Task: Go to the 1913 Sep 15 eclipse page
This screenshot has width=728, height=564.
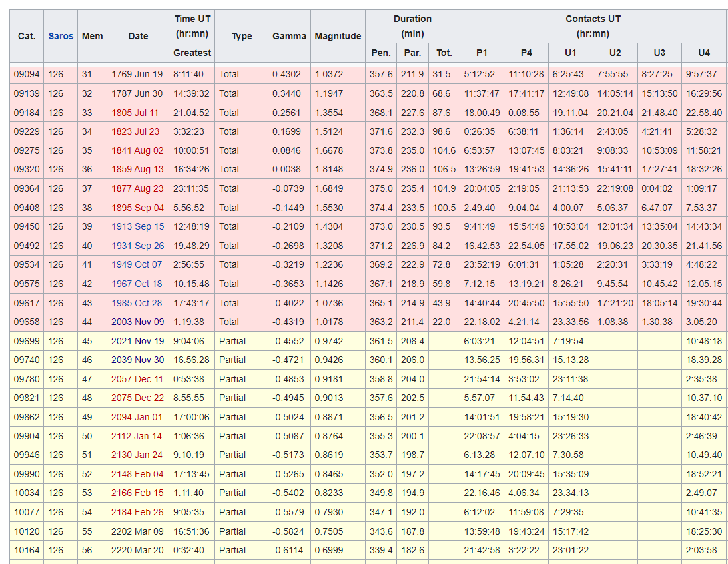Action: 137,226
